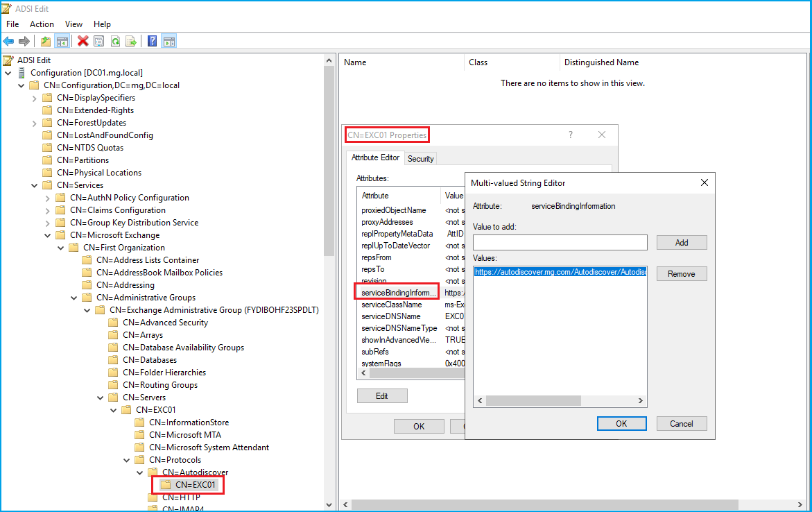Click the Back arrow in toolbar
Screen dimensions: 812x512
pyautogui.click(x=9, y=42)
